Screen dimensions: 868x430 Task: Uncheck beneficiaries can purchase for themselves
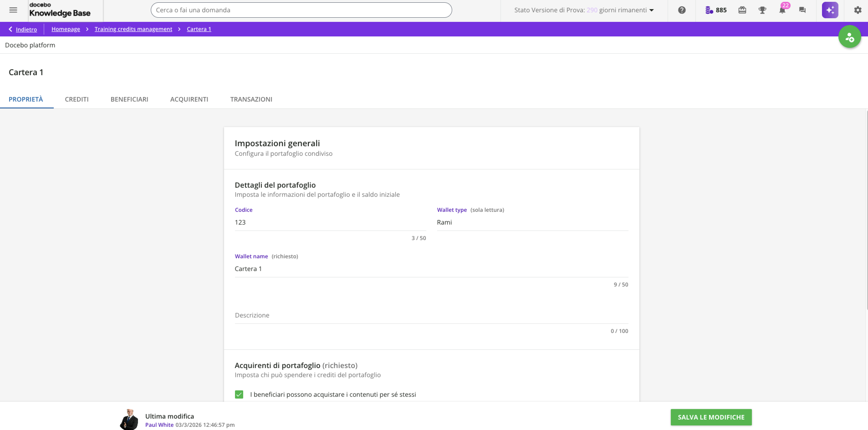(239, 394)
